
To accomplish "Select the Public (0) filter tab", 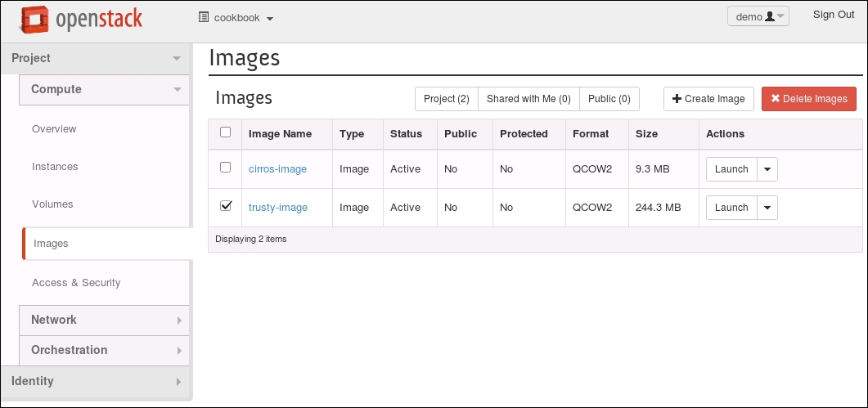I will coord(609,99).
